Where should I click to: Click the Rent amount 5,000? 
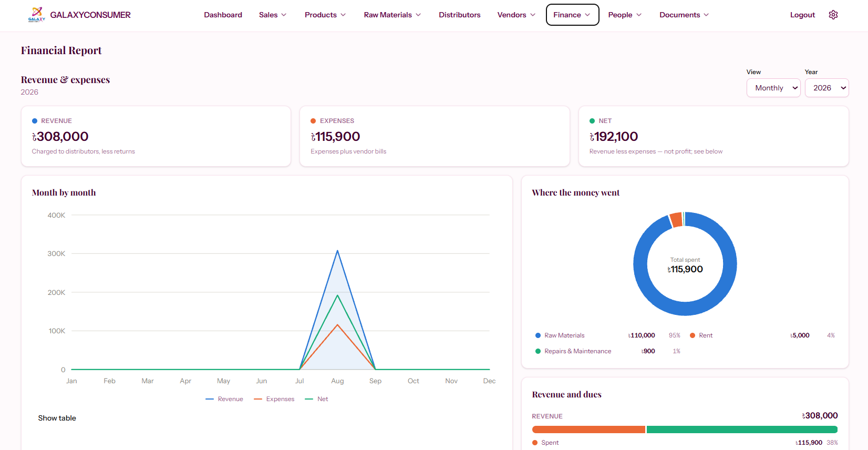[800, 335]
